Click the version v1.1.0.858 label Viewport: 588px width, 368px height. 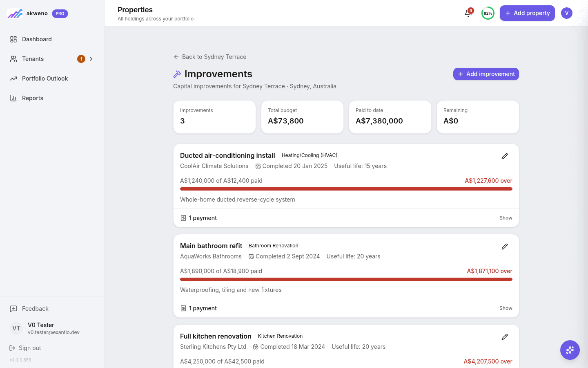tap(20, 360)
